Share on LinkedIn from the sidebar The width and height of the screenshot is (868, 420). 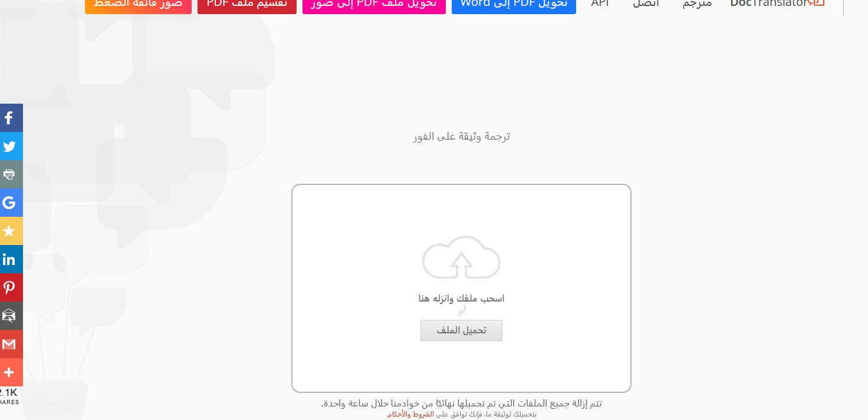(11, 259)
